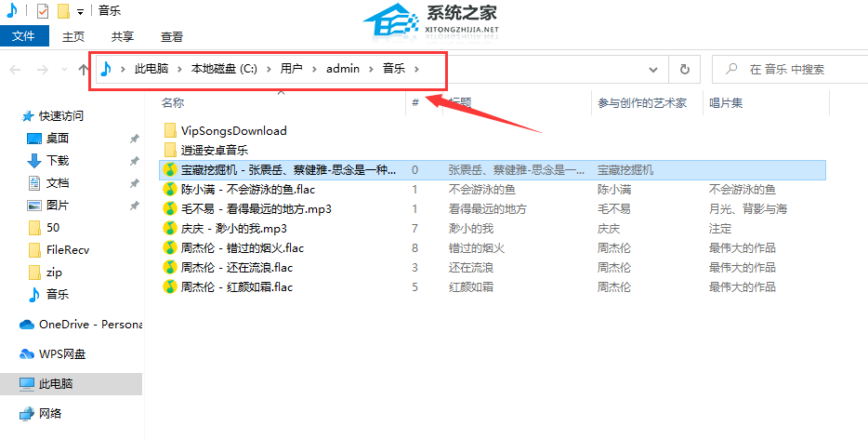
Task: Click the New Folder quick access icon
Action: click(x=63, y=10)
